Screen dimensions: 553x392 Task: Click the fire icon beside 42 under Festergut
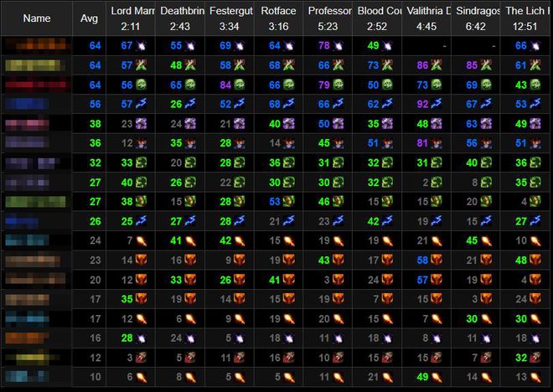pos(240,240)
